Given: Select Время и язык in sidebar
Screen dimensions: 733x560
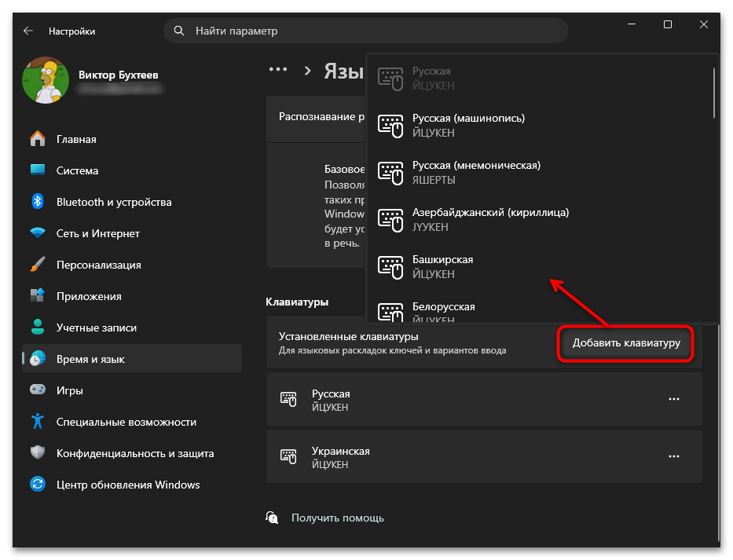Looking at the screenshot, I should (132, 358).
